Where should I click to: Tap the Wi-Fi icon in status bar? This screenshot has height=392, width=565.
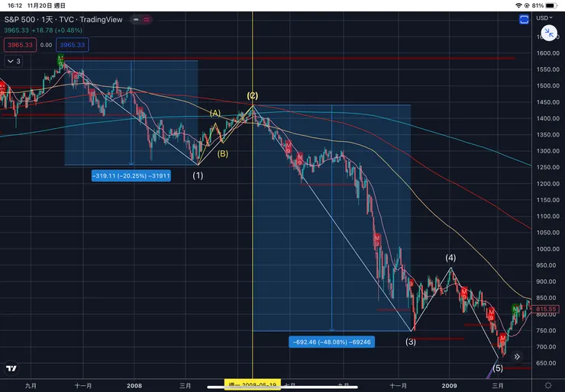point(518,5)
